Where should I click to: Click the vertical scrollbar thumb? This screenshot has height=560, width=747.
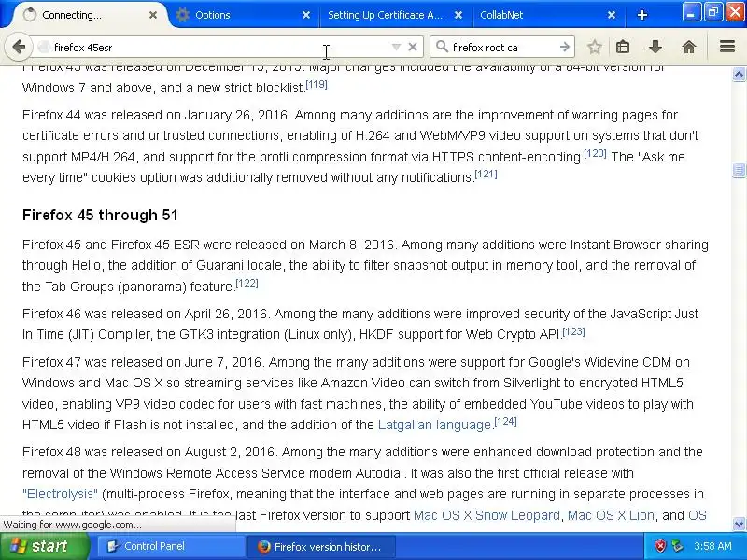tap(739, 170)
